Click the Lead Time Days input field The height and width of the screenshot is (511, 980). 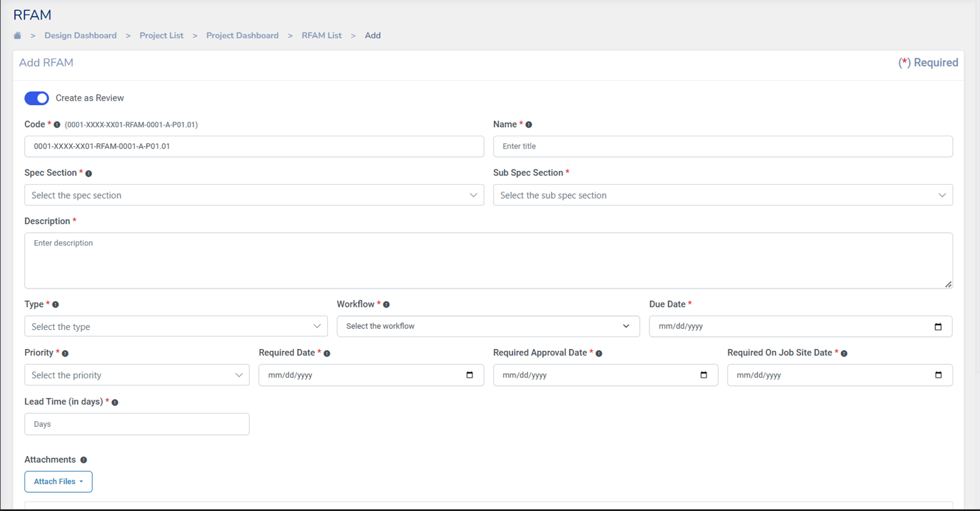click(137, 424)
